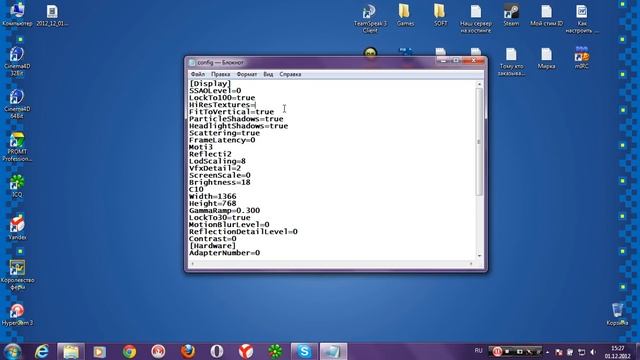Click the Width=1366 line
Image resolution: width=640 pixels, height=360 pixels.
click(x=213, y=196)
